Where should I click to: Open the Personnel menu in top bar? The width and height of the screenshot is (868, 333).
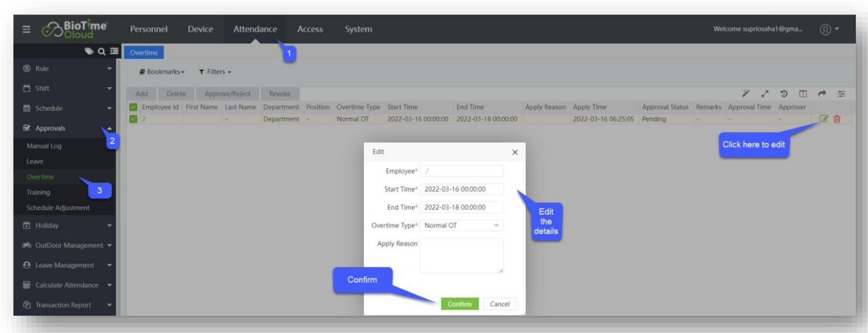[148, 29]
